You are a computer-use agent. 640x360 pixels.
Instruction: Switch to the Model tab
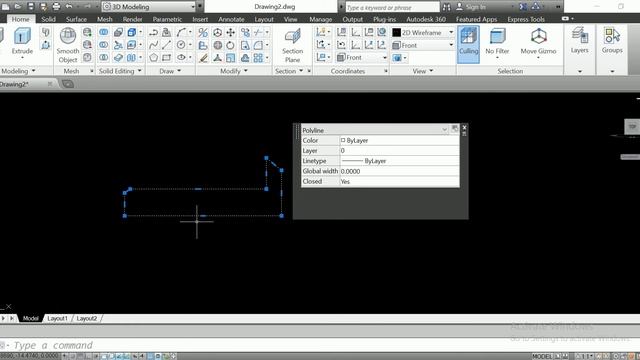(31, 318)
